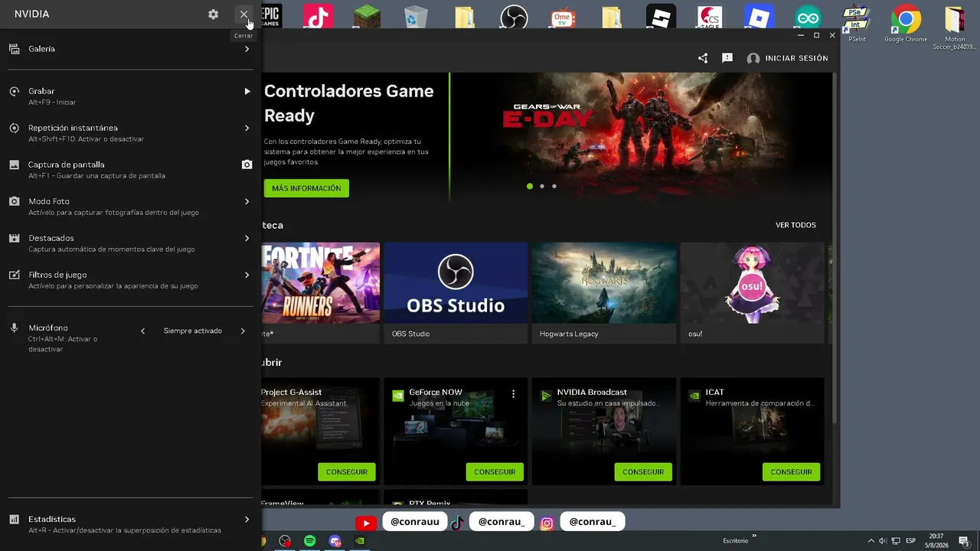Screen dimensions: 980x551
Task: Open the Hogwarts Legacy tile
Action: pyautogui.click(x=604, y=292)
